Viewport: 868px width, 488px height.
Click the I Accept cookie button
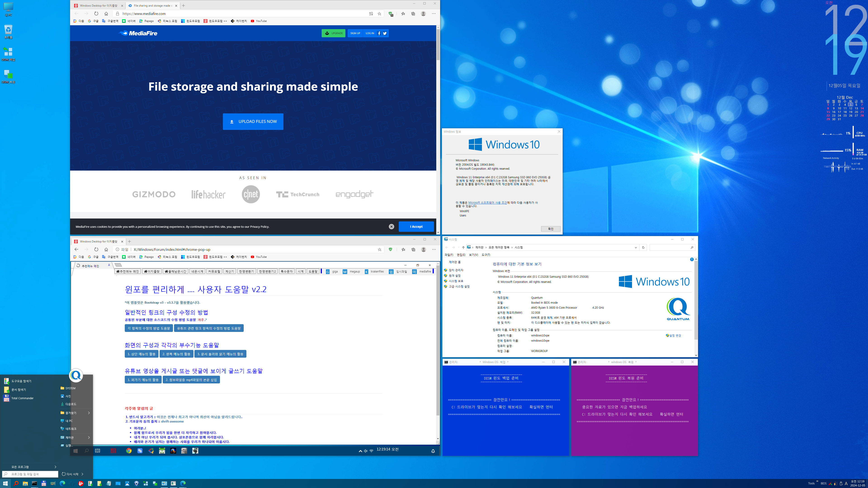tap(416, 227)
